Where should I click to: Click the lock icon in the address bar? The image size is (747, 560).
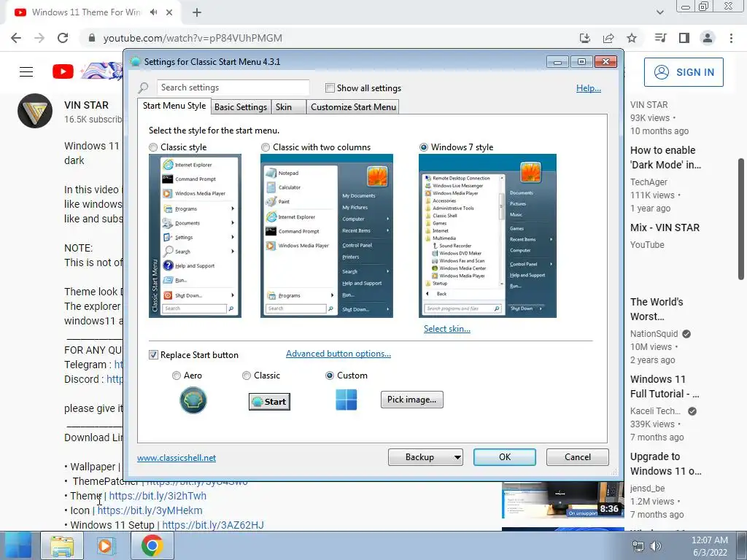point(92,38)
